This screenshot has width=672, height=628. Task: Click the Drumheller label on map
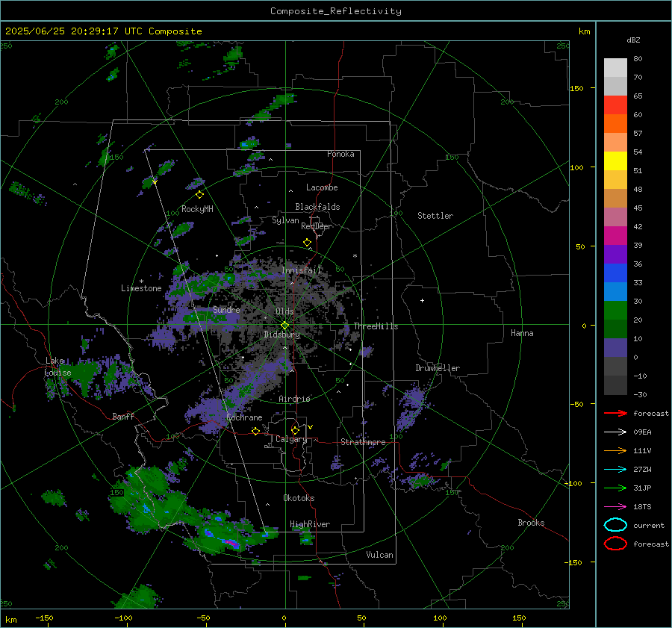click(x=438, y=368)
